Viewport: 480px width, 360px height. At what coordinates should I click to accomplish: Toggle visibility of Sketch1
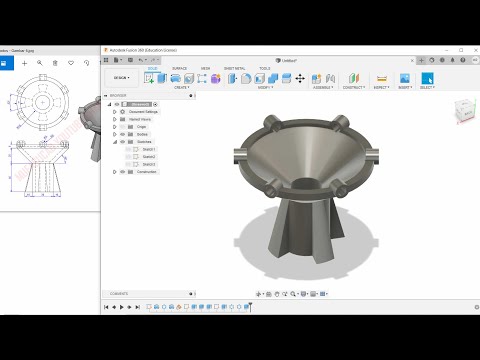pyautogui.click(x=128, y=149)
